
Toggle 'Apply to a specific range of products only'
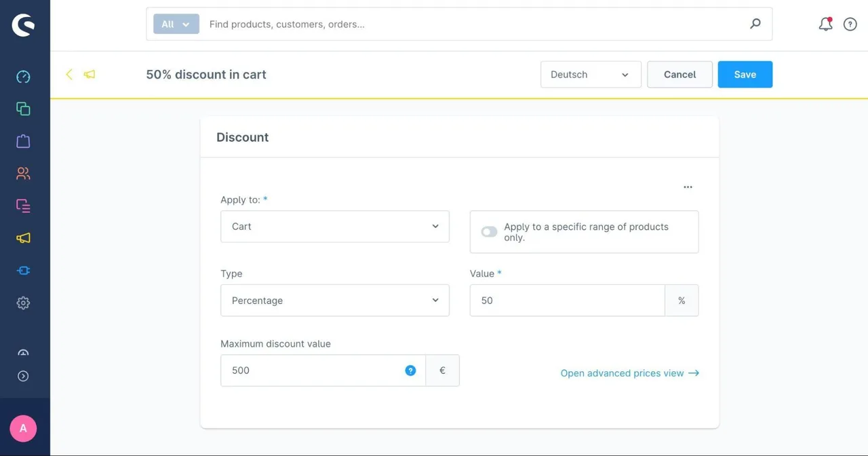489,232
